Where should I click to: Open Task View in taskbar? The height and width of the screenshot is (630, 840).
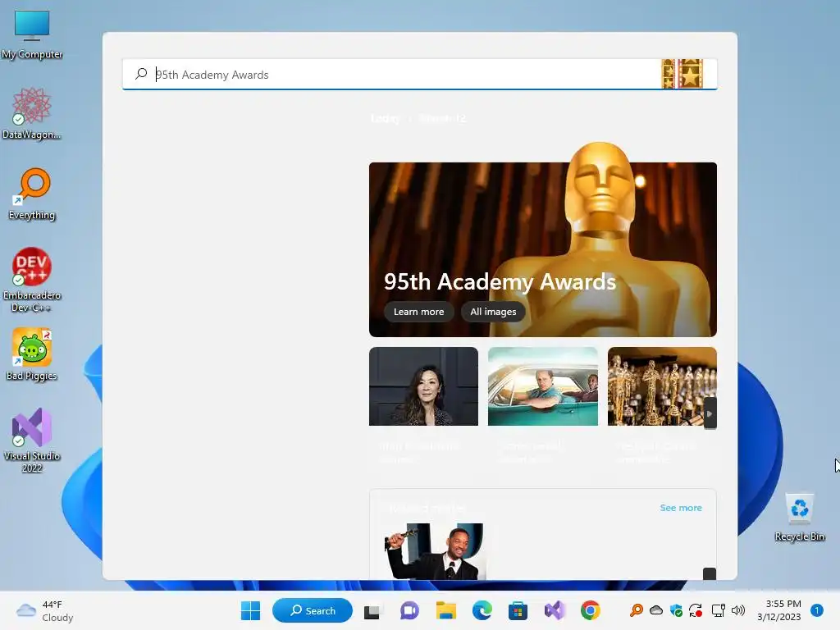(x=372, y=610)
